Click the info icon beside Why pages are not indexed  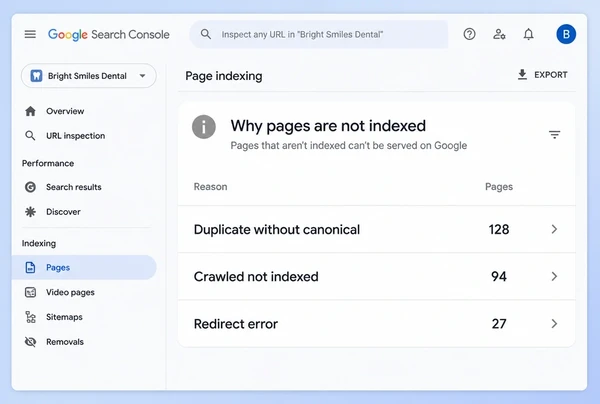pos(204,127)
